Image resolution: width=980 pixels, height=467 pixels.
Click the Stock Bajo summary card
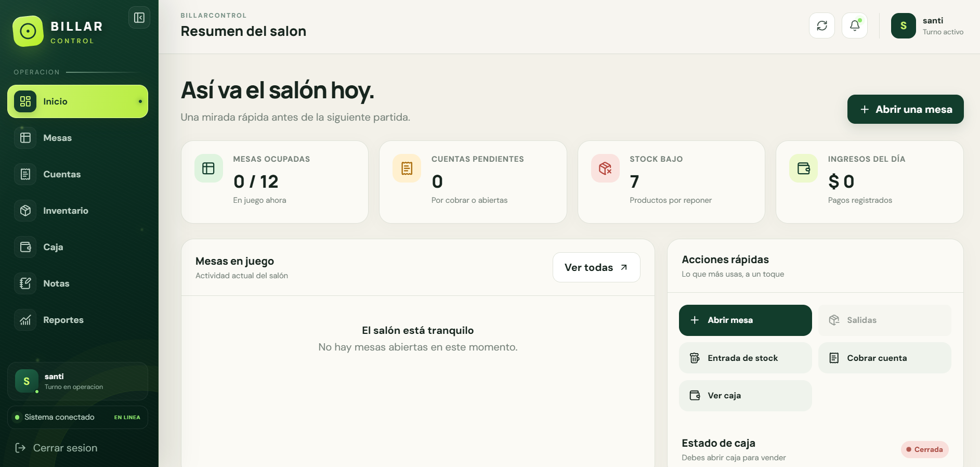pyautogui.click(x=671, y=182)
